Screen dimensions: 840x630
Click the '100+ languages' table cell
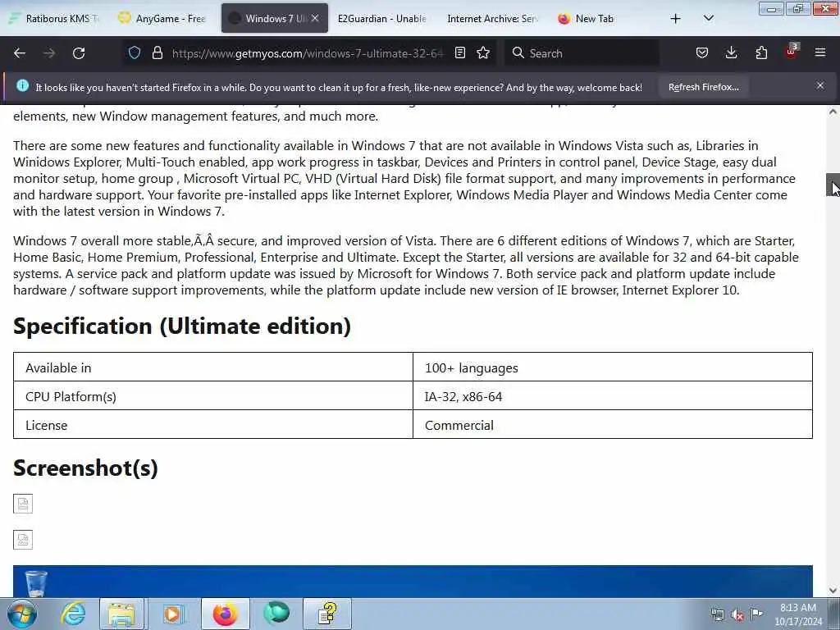613,367
